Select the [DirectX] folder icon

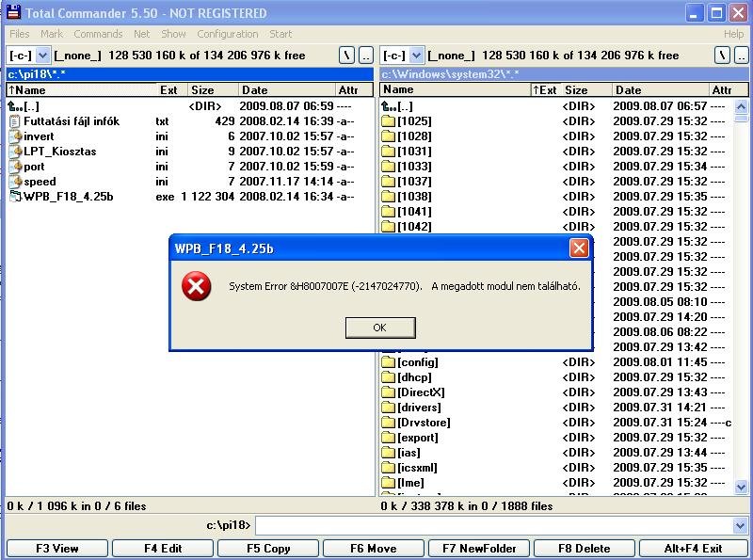tap(388, 392)
